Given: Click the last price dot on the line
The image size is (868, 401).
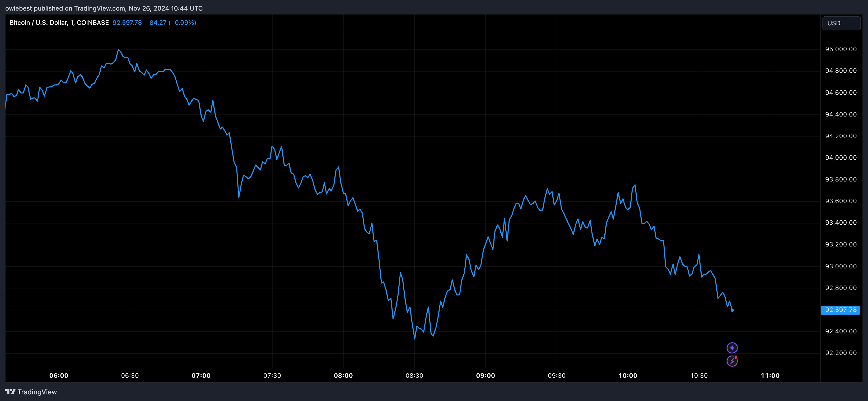Looking at the screenshot, I should point(732,310).
